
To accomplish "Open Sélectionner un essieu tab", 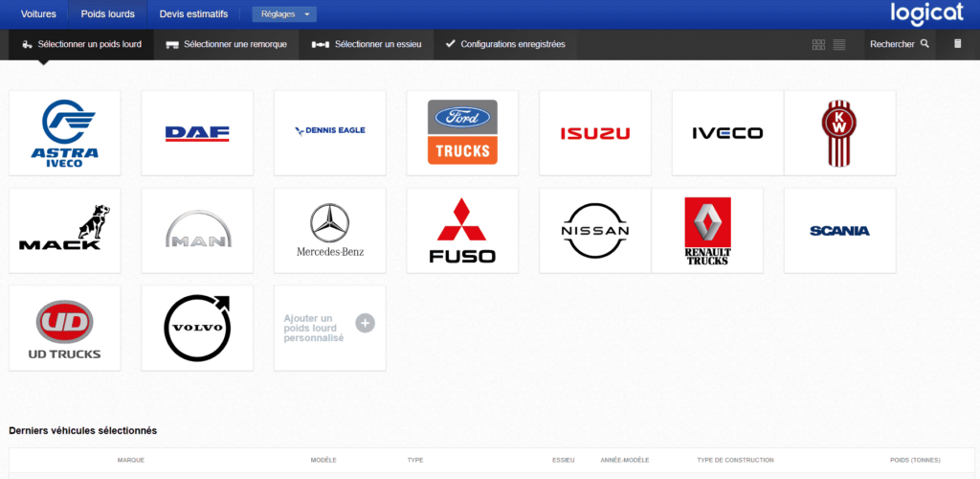I will (x=367, y=44).
